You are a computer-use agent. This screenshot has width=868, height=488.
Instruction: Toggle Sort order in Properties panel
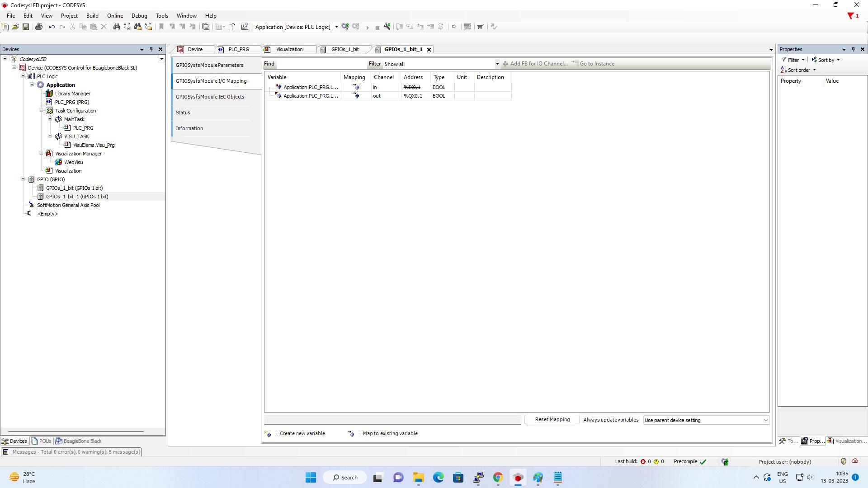coord(798,70)
